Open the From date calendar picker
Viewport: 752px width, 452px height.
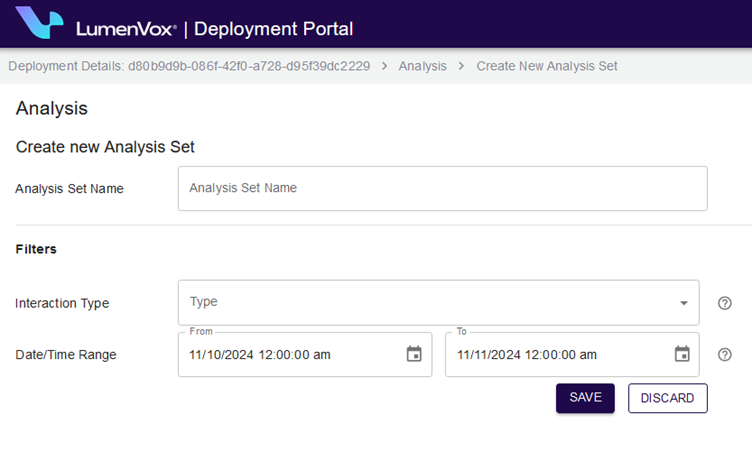point(414,354)
